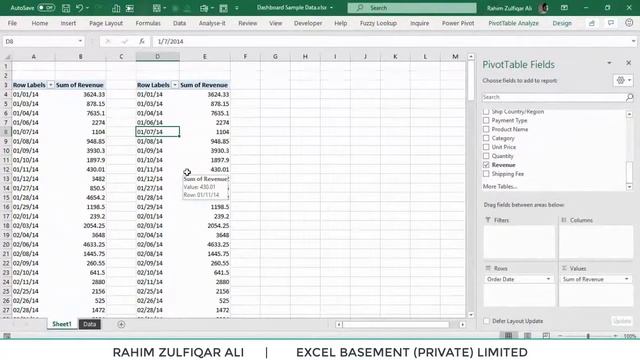
Task: Click the user profile picture
Action: 543,8
